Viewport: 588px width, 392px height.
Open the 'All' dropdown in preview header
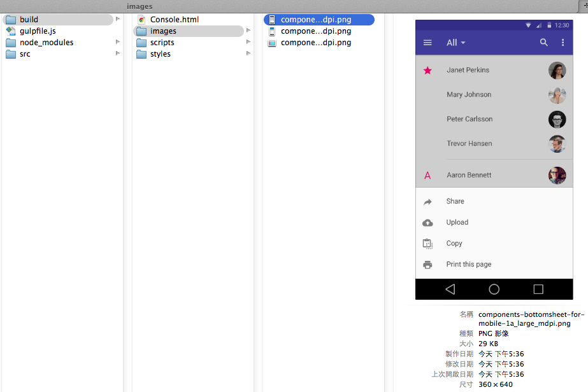coord(455,43)
